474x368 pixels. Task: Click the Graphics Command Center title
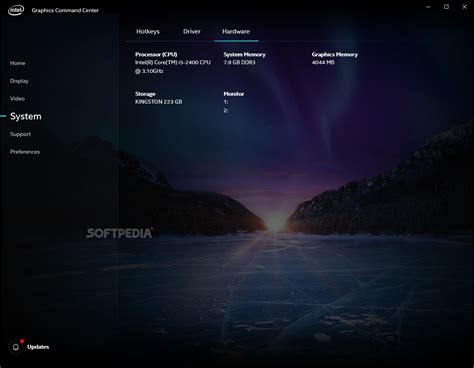click(x=65, y=10)
